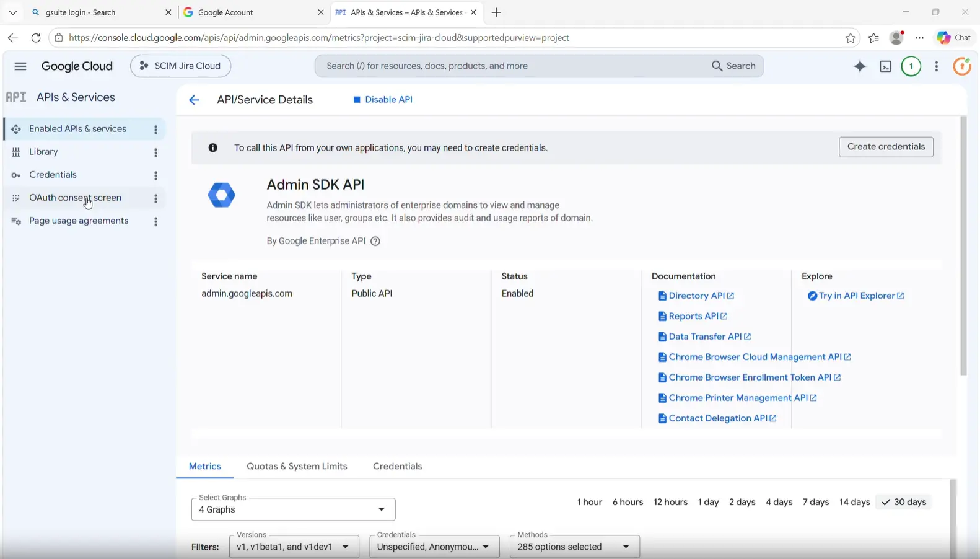Click the browser address bar URL
This screenshot has width=980, height=559.
coord(319,38)
